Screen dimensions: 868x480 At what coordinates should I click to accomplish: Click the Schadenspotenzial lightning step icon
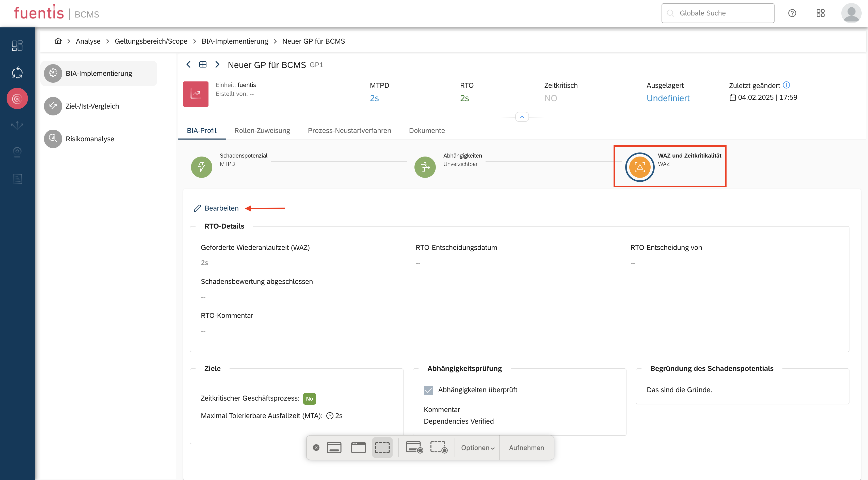pos(201,167)
